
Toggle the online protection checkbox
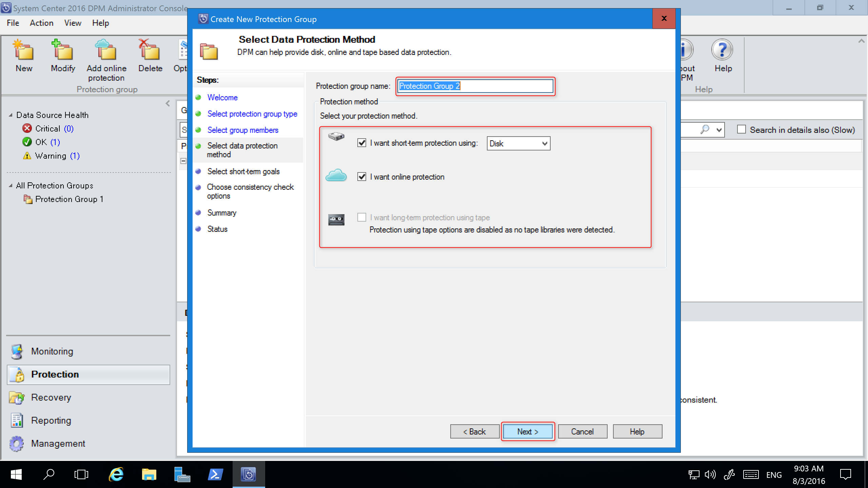click(362, 177)
